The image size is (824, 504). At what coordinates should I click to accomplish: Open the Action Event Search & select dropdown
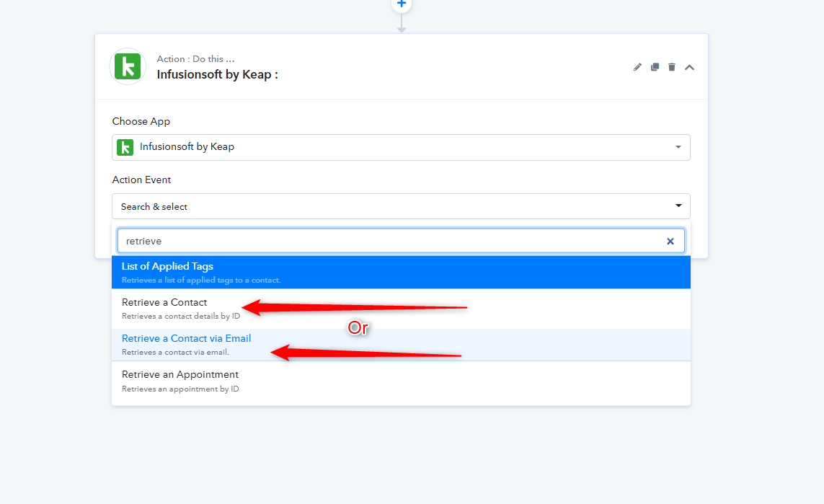[x=401, y=206]
